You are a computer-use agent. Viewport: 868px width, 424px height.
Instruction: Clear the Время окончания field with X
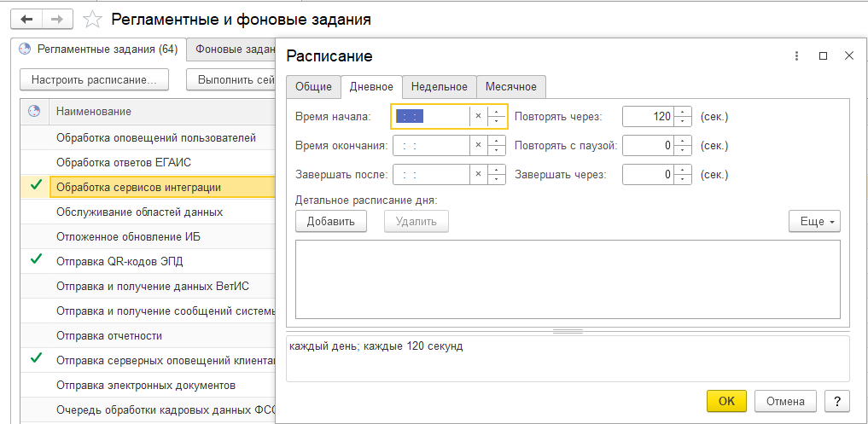[478, 145]
